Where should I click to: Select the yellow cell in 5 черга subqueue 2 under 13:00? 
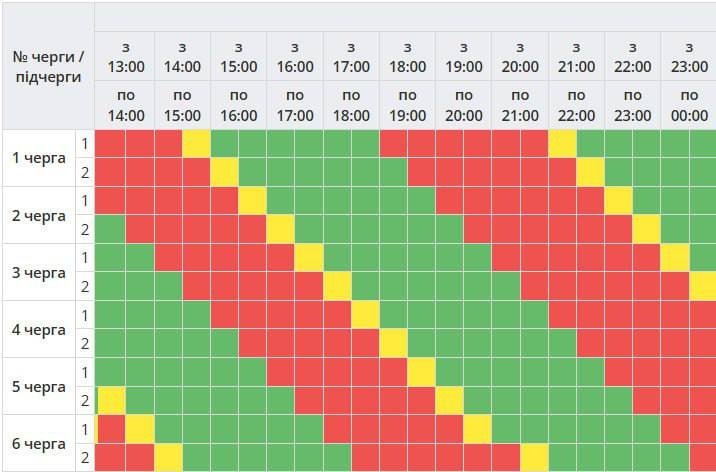(111, 400)
